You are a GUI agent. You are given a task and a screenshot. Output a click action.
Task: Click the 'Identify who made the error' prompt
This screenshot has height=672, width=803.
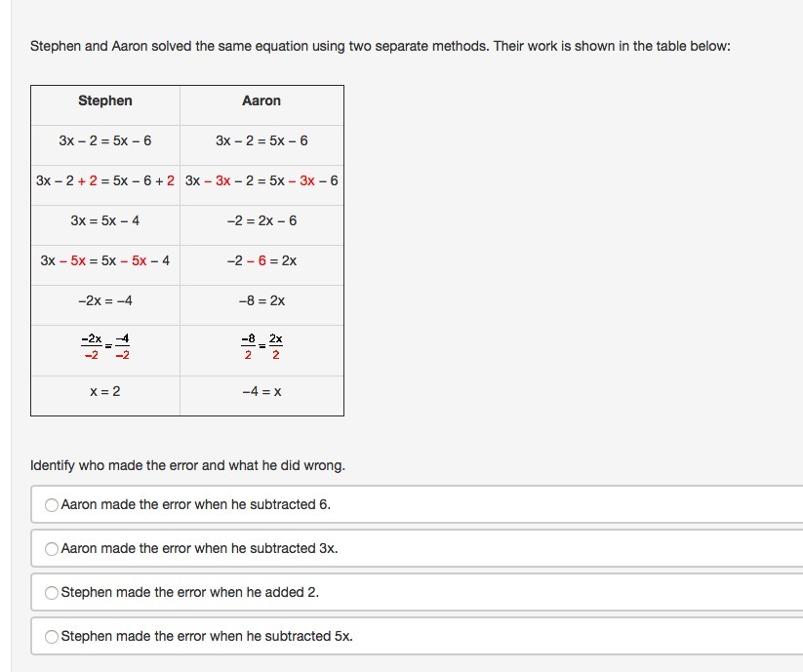point(187,465)
